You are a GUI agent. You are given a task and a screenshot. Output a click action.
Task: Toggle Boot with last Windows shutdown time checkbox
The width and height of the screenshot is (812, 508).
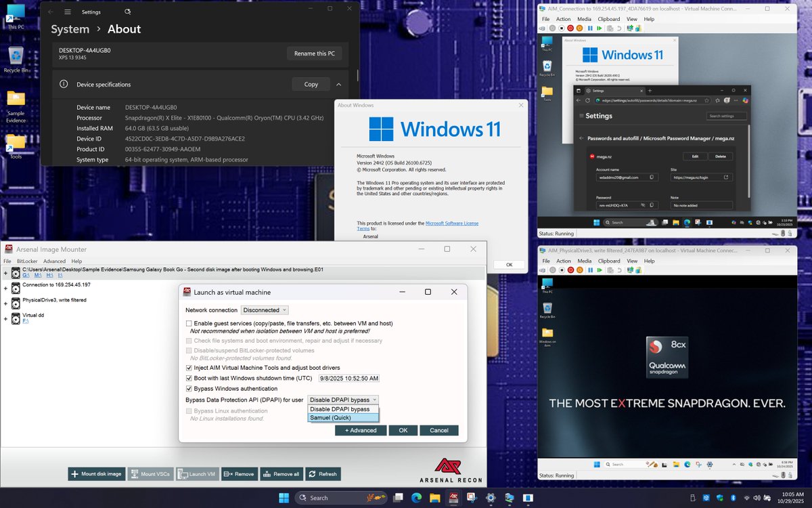click(189, 378)
